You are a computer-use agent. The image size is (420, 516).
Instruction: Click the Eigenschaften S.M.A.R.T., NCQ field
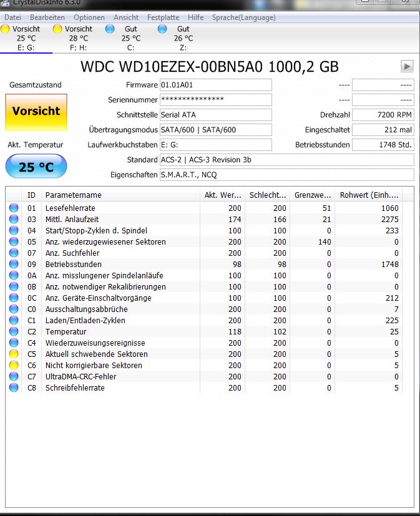click(287, 175)
